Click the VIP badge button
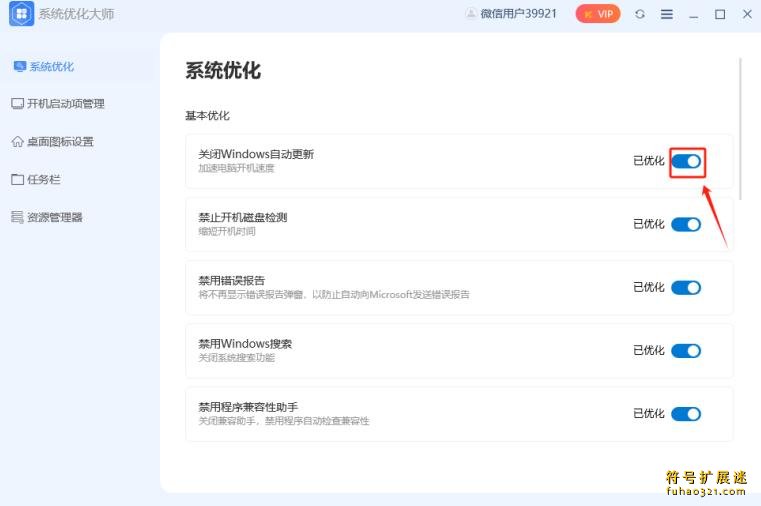 [598, 14]
